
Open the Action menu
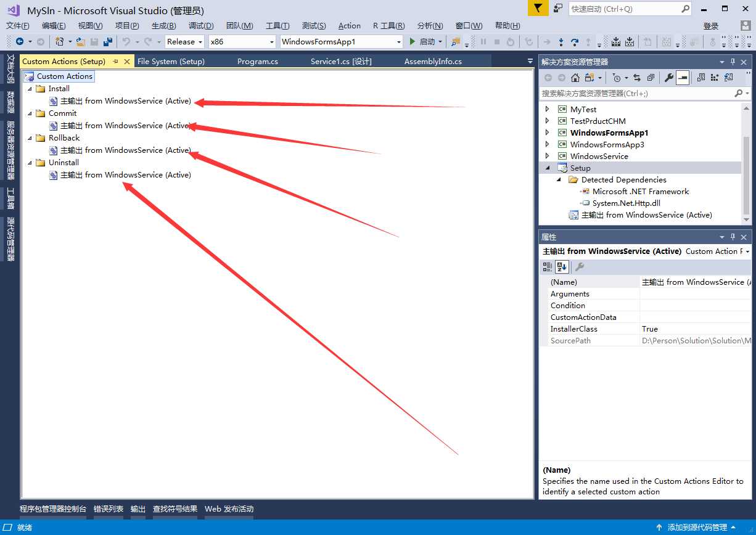(349, 26)
